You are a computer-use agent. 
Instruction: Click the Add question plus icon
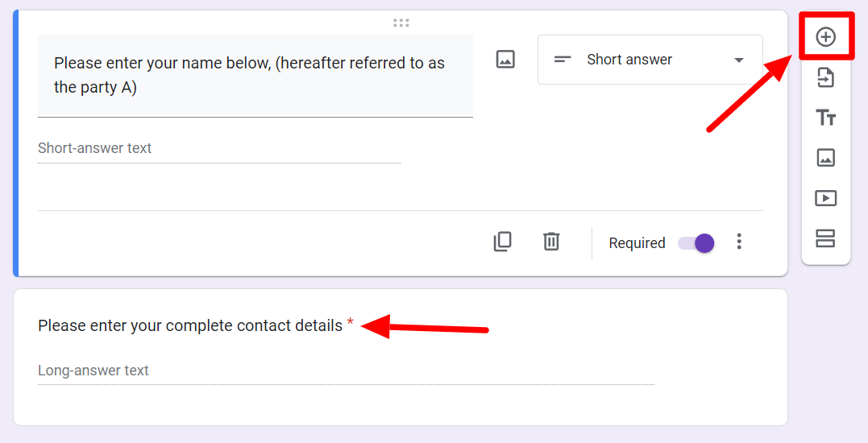tap(825, 37)
